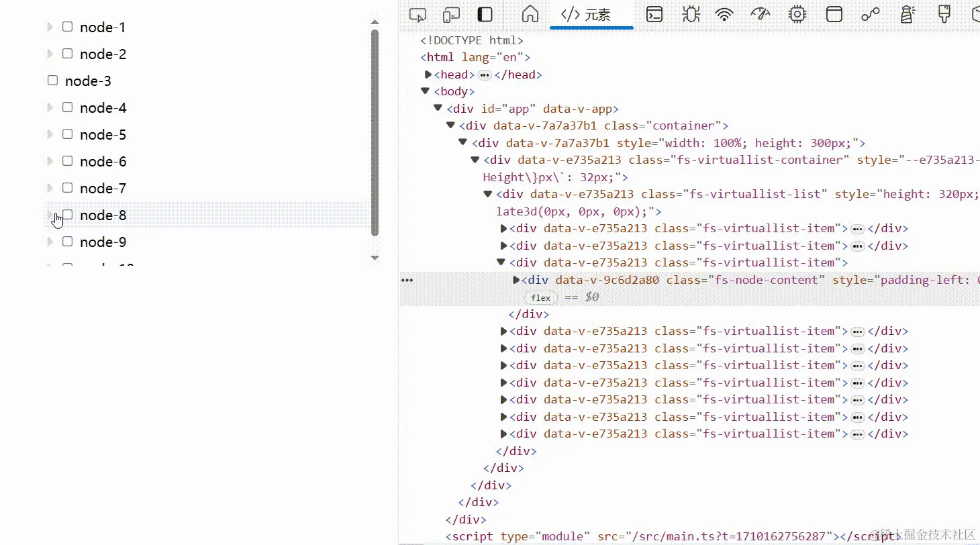Click the node list scrollbar down arrow
This screenshot has height=545, width=980.
[x=375, y=258]
